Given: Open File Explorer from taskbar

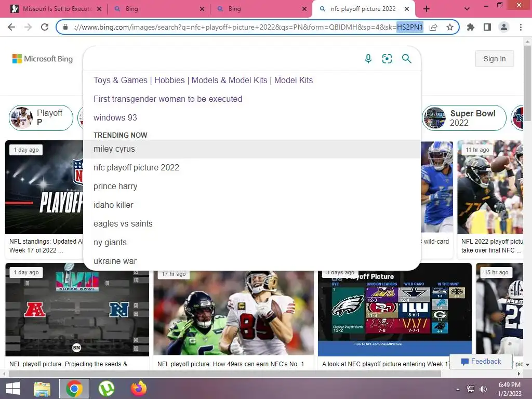Looking at the screenshot, I should click(x=43, y=389).
